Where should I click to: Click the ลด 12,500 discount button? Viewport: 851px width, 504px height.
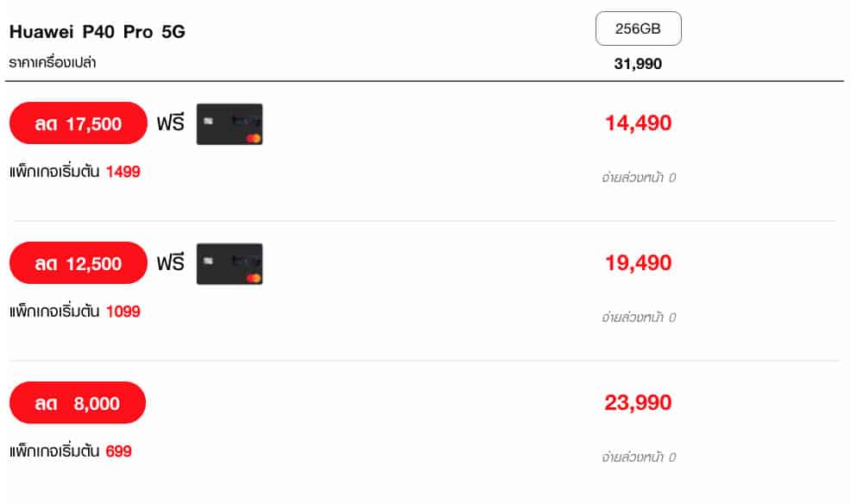tap(79, 263)
